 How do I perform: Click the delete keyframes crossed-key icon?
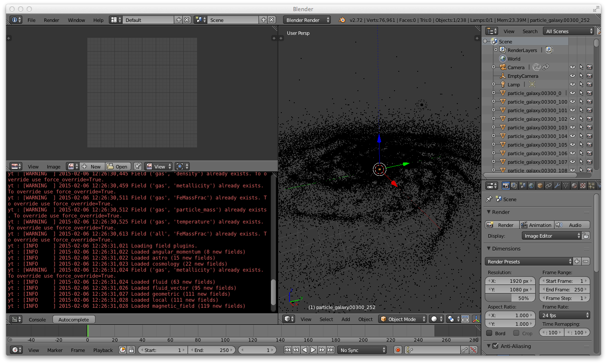tap(474, 350)
